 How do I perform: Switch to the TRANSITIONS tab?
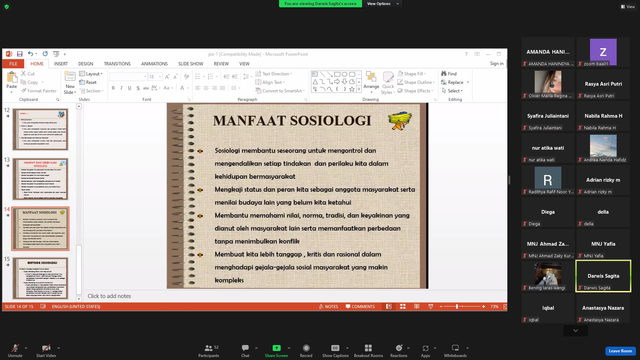click(117, 64)
